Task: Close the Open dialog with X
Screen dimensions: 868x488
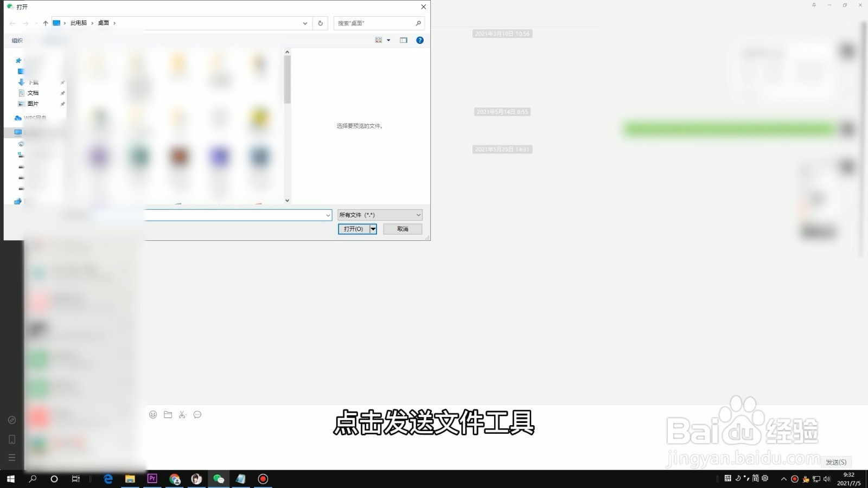Action: pyautogui.click(x=424, y=7)
